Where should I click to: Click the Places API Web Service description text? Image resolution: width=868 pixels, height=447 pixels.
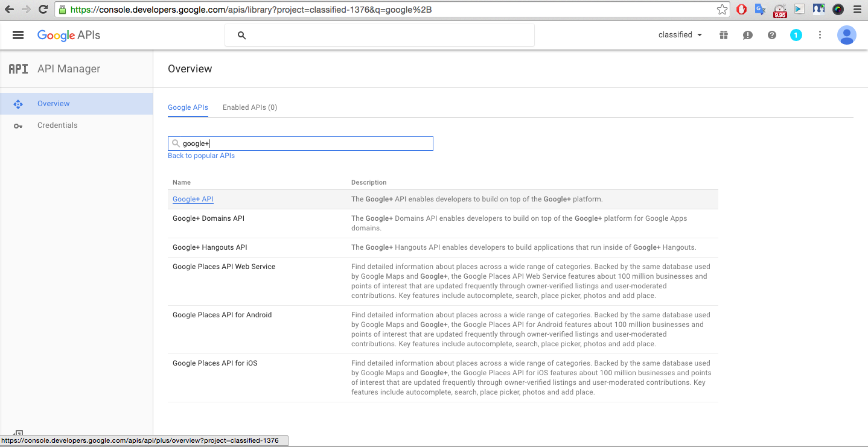[531, 281]
